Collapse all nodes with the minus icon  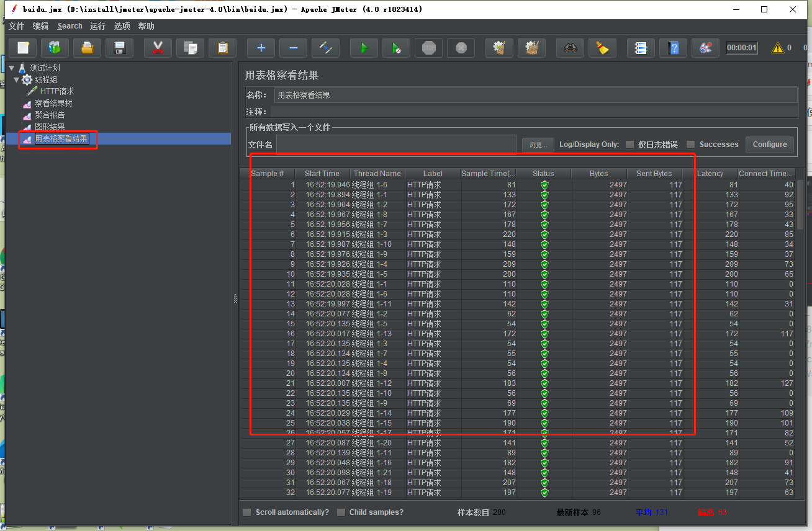pyautogui.click(x=293, y=48)
